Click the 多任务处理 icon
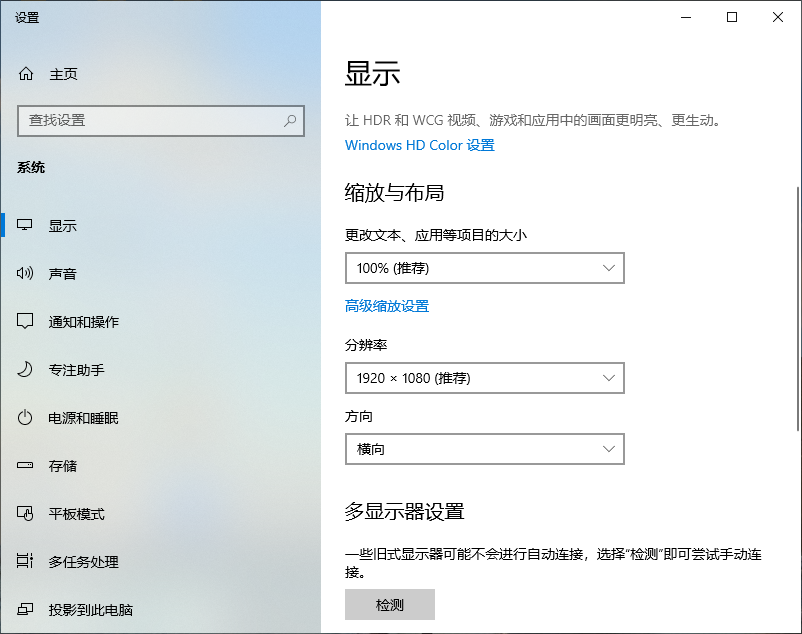 coord(26,562)
